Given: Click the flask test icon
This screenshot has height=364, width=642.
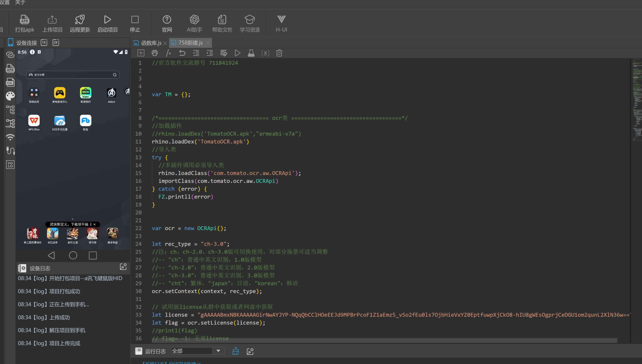Looking at the screenshot, I should [251, 53].
